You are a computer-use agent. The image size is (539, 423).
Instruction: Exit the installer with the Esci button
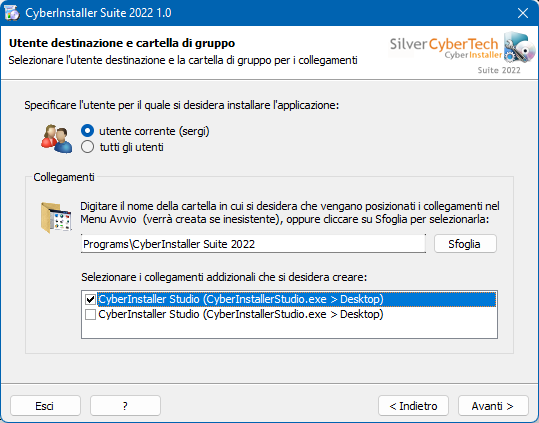(x=45, y=406)
